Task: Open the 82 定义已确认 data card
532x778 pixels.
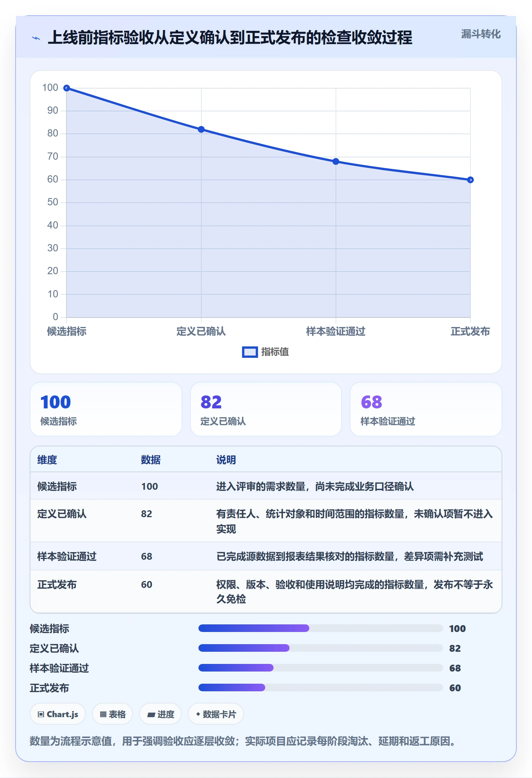Action: tap(266, 409)
